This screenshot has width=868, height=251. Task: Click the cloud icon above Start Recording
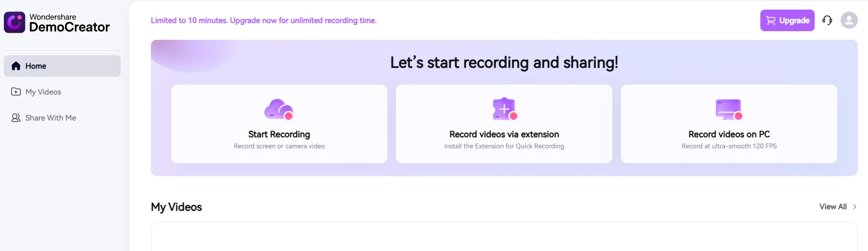(279, 109)
